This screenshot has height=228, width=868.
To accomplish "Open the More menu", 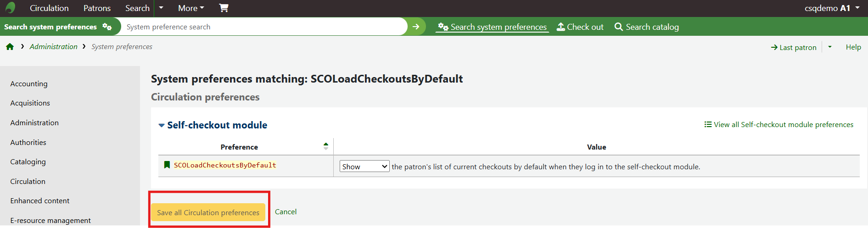I will click(191, 8).
